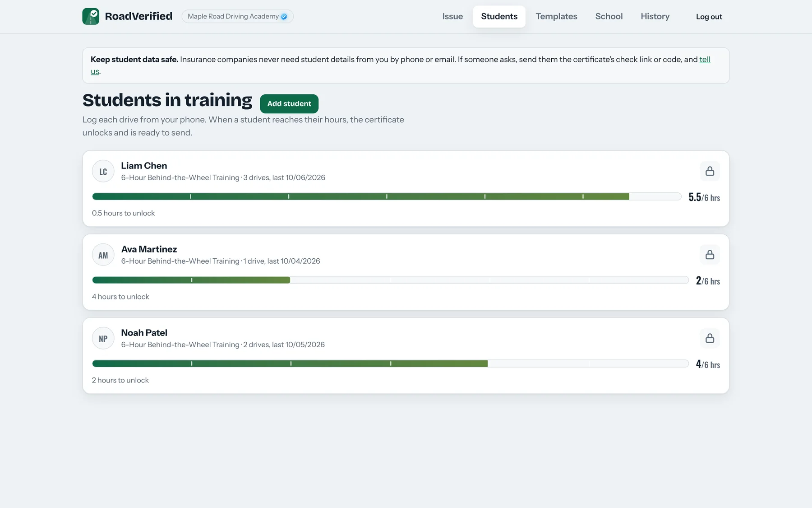The image size is (812, 508).
Task: Click the Add student button
Action: [x=289, y=104]
